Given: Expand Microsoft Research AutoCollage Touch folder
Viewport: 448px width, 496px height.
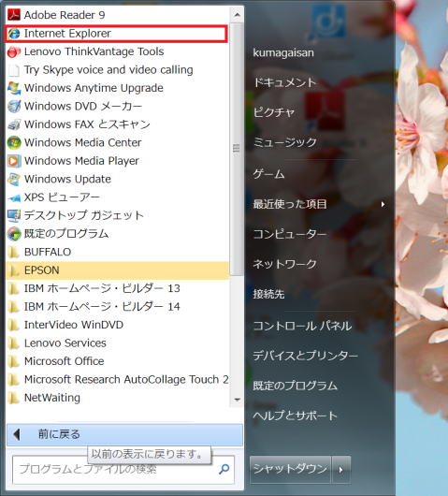Looking at the screenshot, I should point(117,380).
